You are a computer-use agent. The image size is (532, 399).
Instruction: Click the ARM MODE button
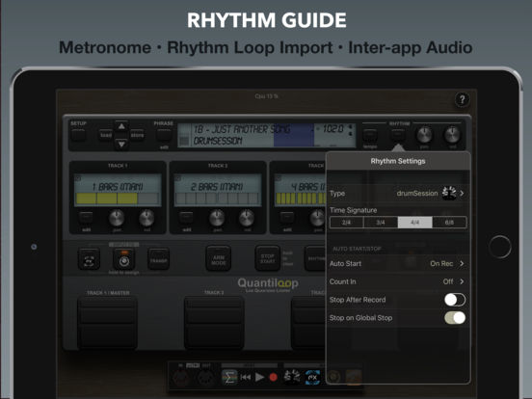click(x=219, y=259)
